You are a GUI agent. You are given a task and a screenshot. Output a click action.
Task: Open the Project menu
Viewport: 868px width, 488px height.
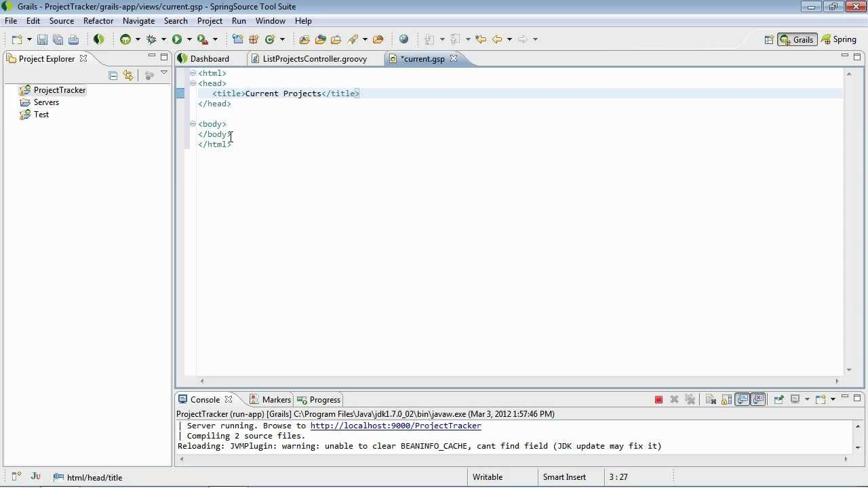tap(210, 21)
